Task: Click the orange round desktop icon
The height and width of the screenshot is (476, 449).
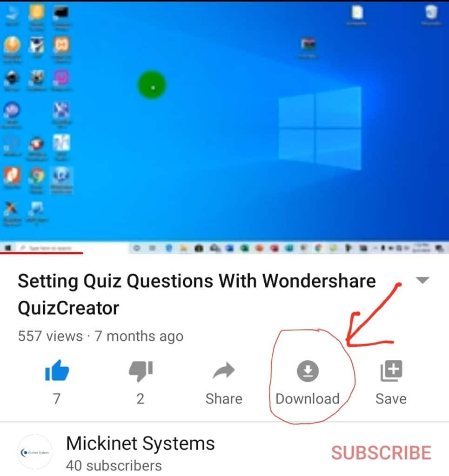Action: (12, 45)
